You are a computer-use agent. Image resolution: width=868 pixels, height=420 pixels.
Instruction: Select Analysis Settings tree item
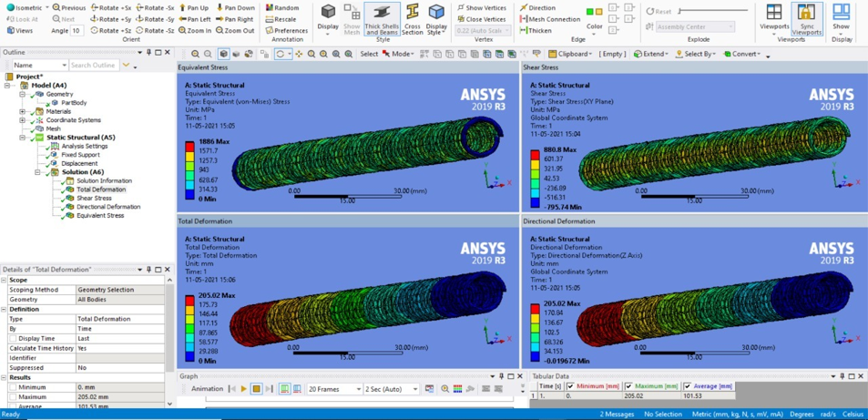(x=84, y=146)
